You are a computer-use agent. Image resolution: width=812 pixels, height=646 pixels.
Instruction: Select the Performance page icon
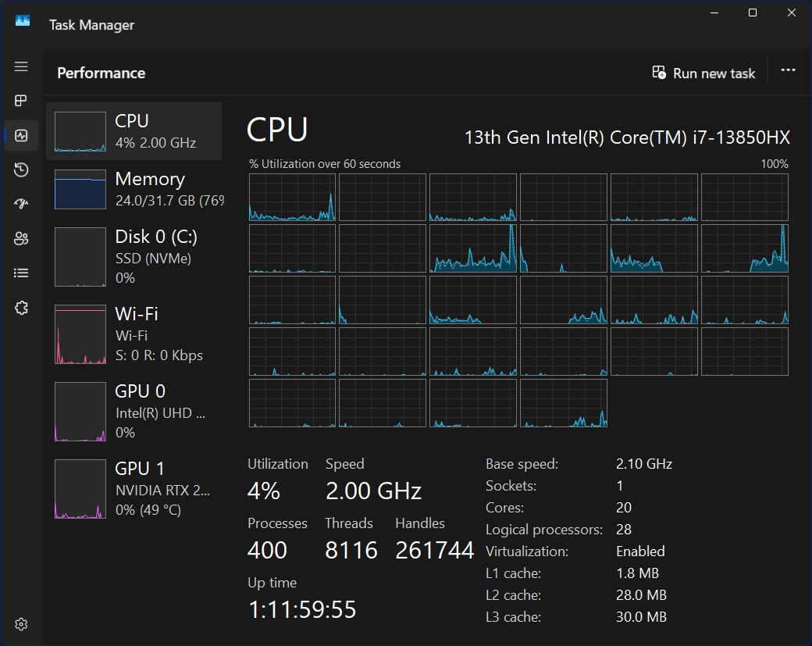click(x=21, y=135)
